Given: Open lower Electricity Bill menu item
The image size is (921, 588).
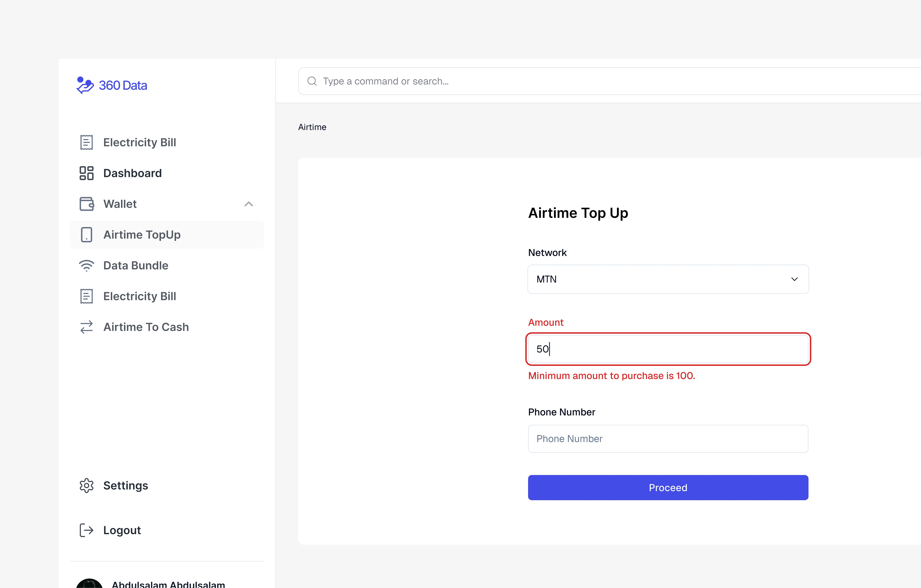Looking at the screenshot, I should point(140,296).
